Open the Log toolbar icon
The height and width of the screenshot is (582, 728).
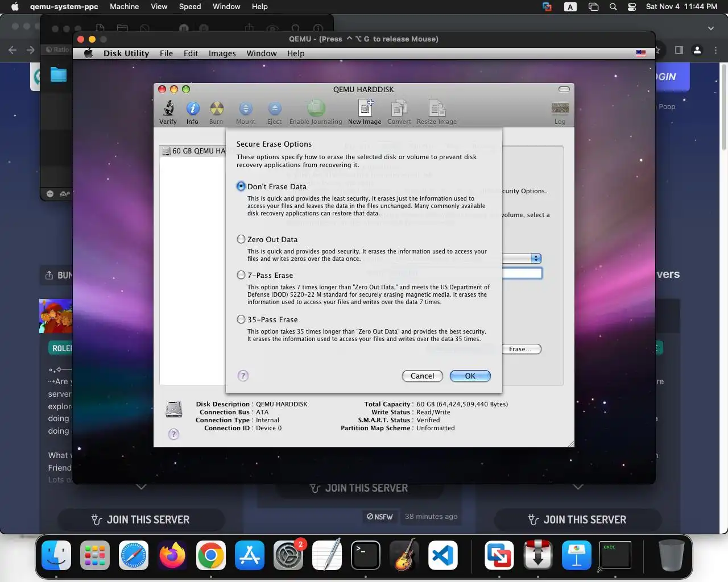[560, 109]
